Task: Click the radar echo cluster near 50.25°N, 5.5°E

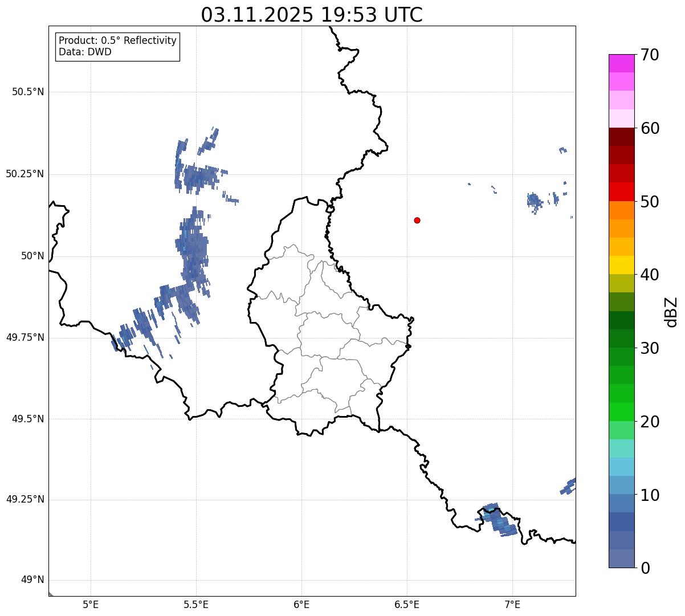Action: click(x=197, y=177)
